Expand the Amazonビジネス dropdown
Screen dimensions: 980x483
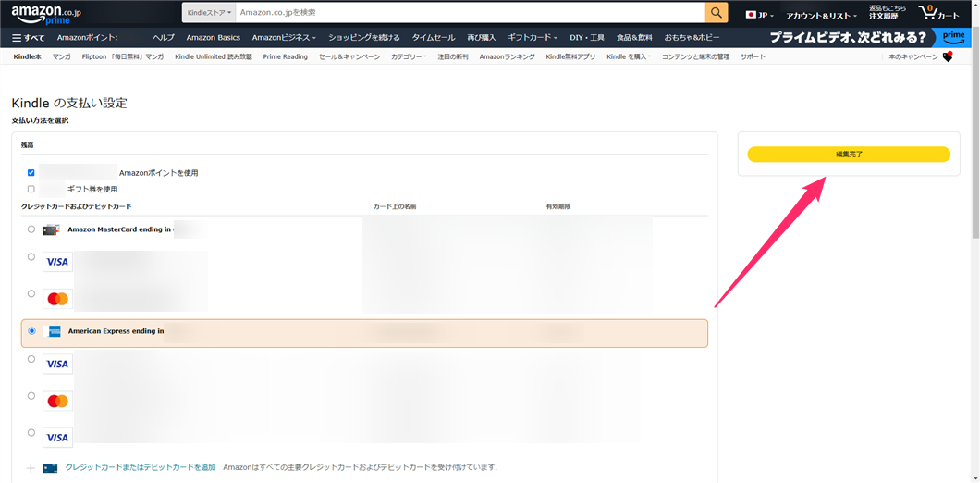coord(284,38)
